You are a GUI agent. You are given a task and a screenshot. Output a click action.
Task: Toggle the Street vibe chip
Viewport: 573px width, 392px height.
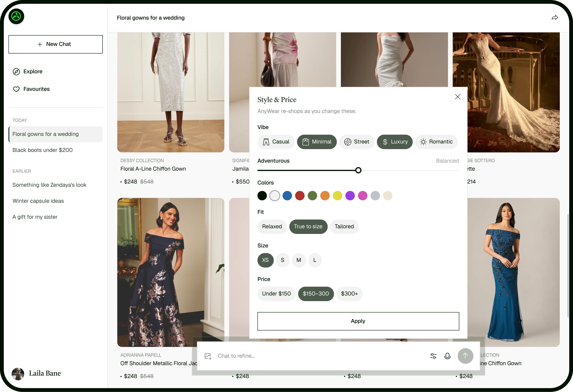click(356, 142)
